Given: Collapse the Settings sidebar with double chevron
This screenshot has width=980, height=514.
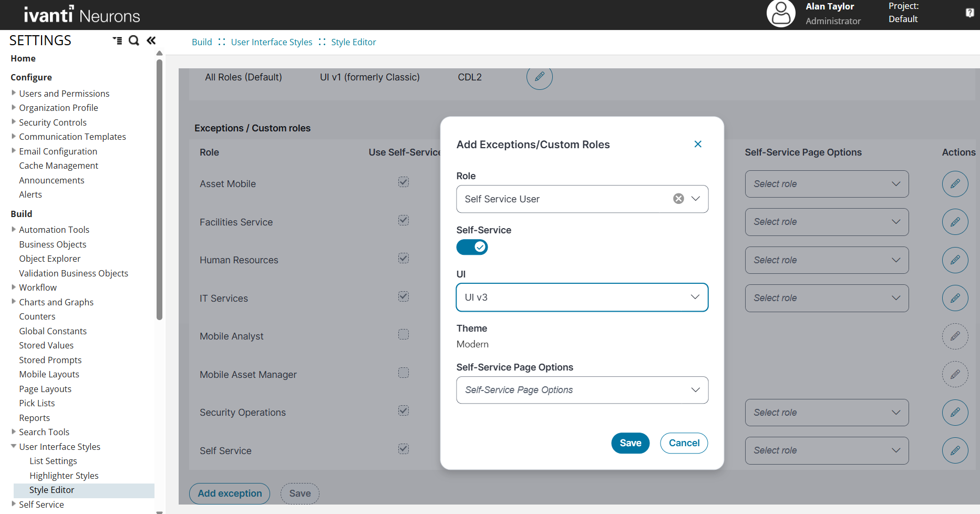Looking at the screenshot, I should [x=151, y=40].
